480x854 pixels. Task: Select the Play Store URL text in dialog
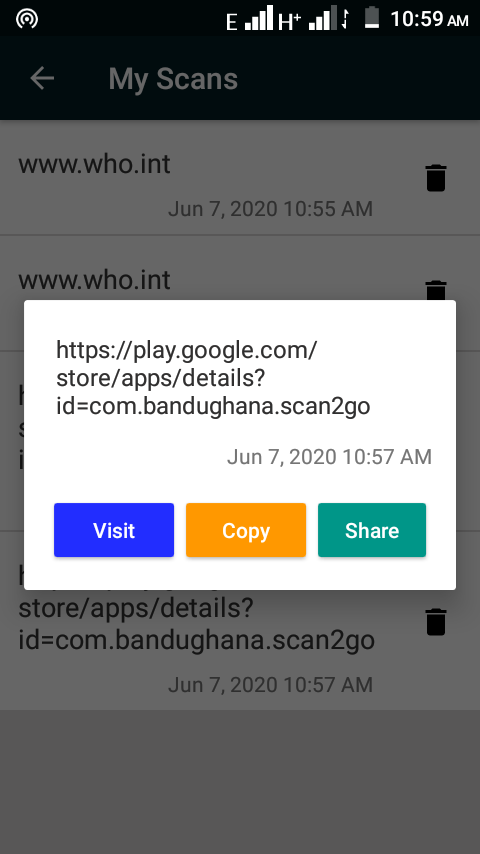tap(213, 377)
